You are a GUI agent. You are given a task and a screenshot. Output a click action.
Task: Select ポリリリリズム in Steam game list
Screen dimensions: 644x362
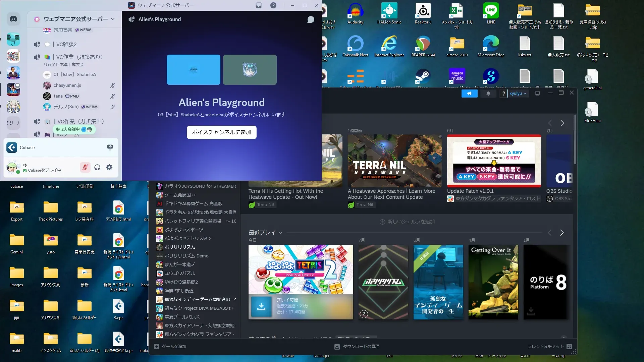(x=179, y=247)
